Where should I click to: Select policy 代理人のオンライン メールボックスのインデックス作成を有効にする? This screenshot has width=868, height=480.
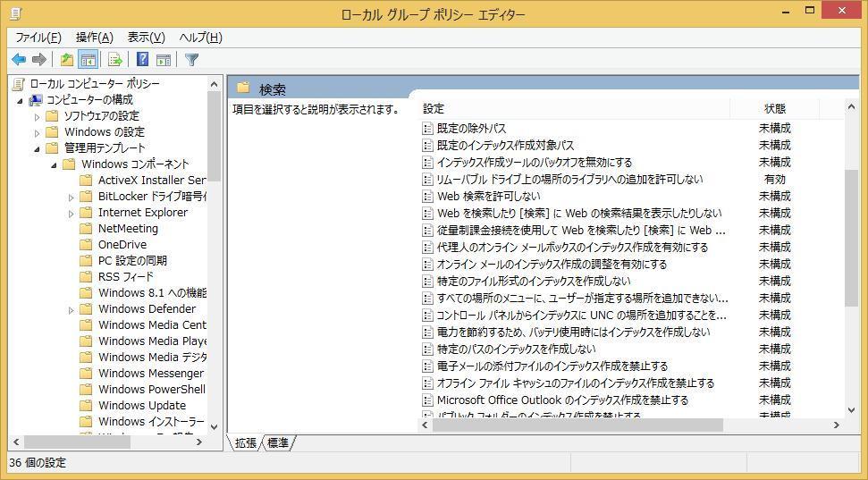[x=572, y=247]
